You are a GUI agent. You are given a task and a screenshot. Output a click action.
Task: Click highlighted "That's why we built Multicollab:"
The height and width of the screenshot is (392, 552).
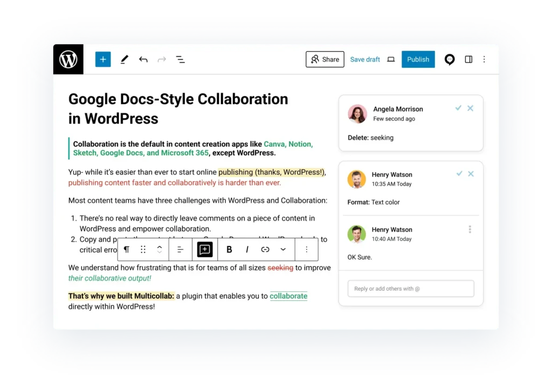coord(121,296)
